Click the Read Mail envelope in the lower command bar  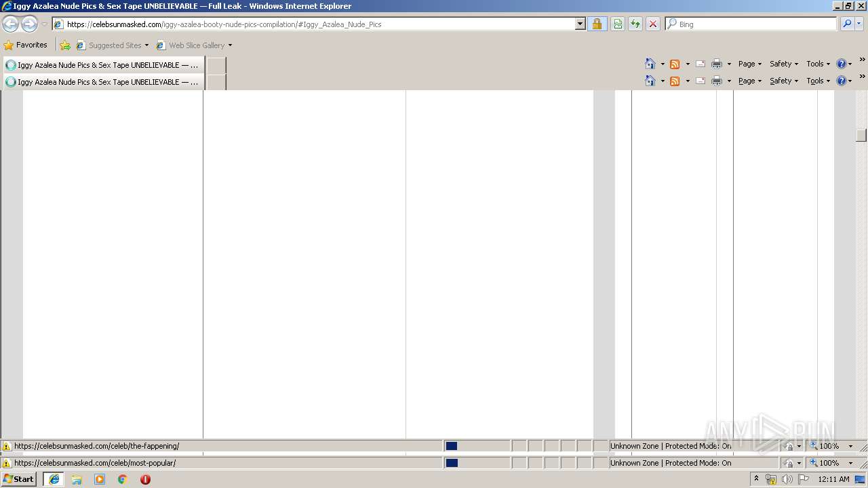click(x=701, y=81)
